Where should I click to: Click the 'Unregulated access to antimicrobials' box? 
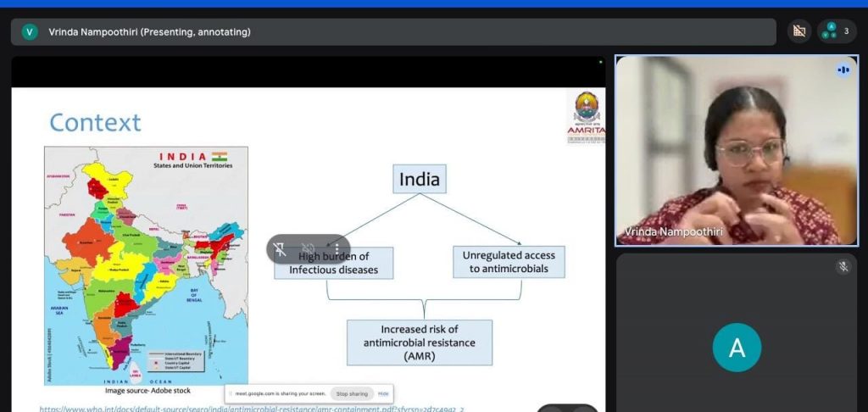pos(509,262)
